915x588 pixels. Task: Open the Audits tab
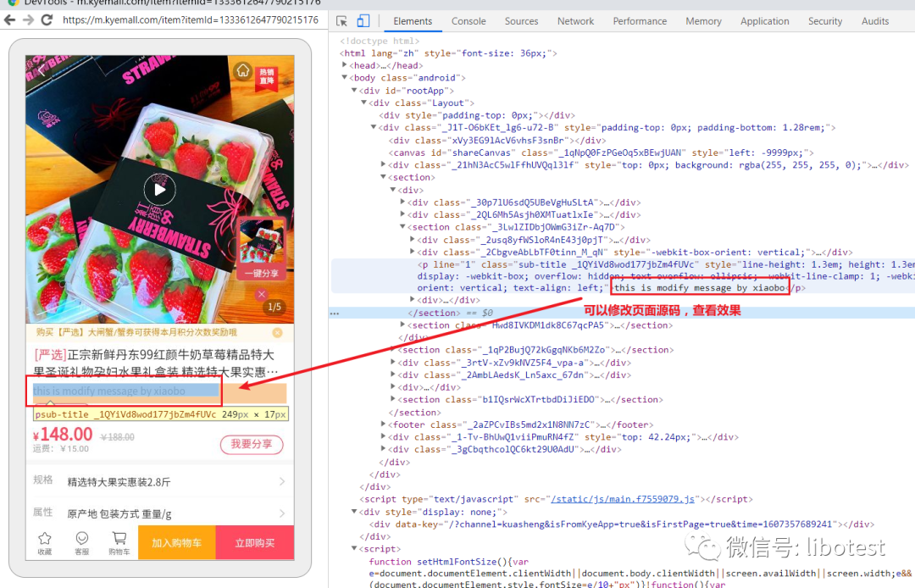click(x=874, y=21)
